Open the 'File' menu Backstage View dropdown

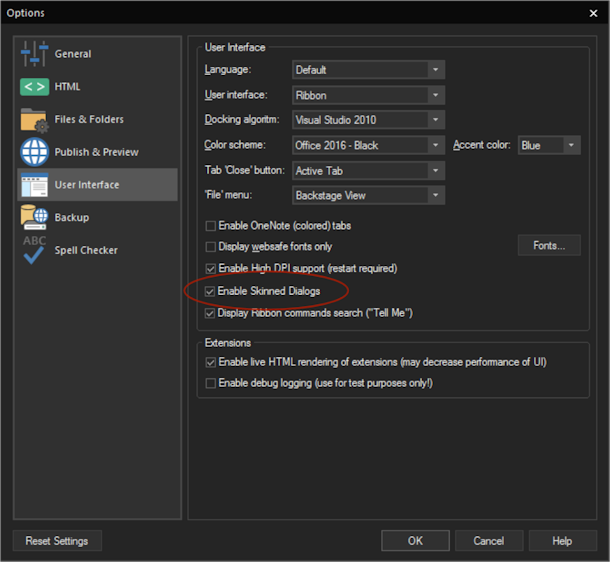[368, 195]
